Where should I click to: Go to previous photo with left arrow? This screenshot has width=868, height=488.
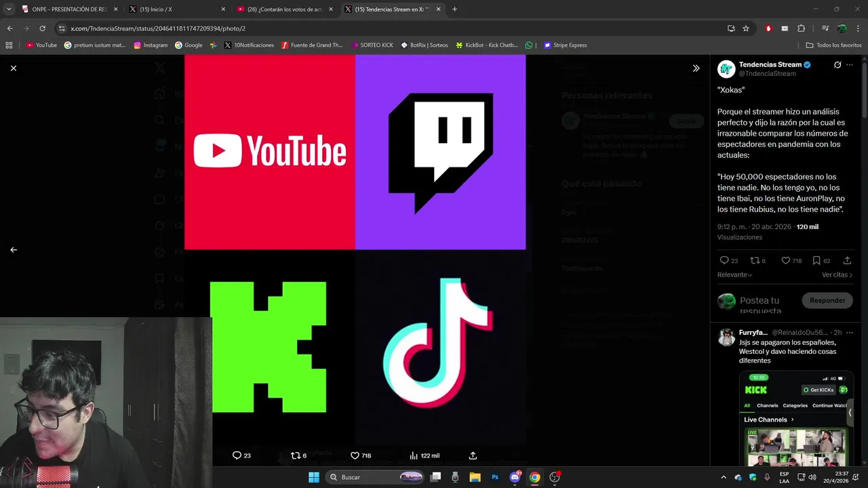pos(14,249)
